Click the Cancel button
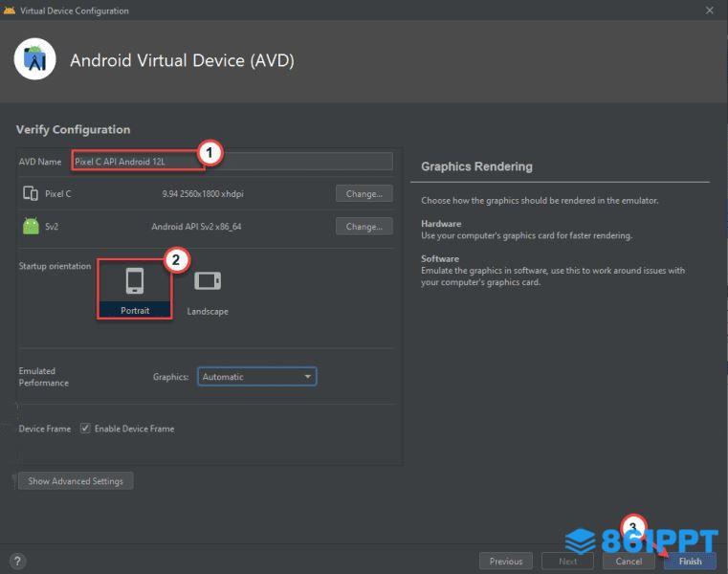 [x=629, y=561]
